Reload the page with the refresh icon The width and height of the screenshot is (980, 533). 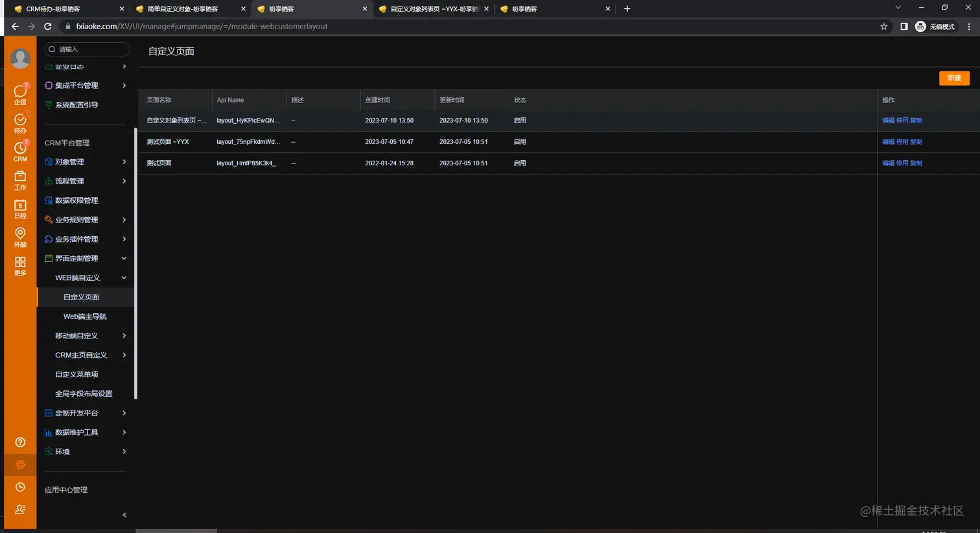[x=47, y=27]
